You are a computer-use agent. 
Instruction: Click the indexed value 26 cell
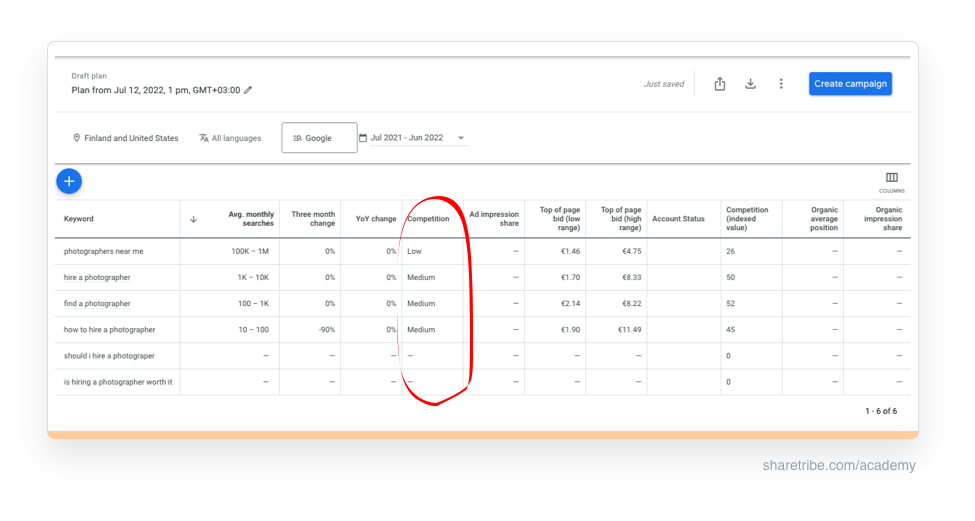(x=731, y=252)
